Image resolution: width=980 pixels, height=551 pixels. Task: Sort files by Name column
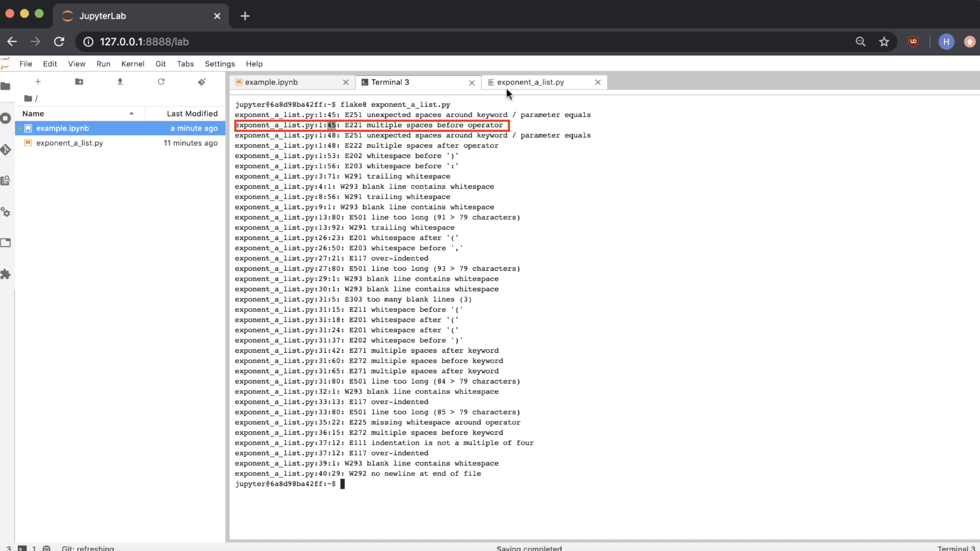33,114
